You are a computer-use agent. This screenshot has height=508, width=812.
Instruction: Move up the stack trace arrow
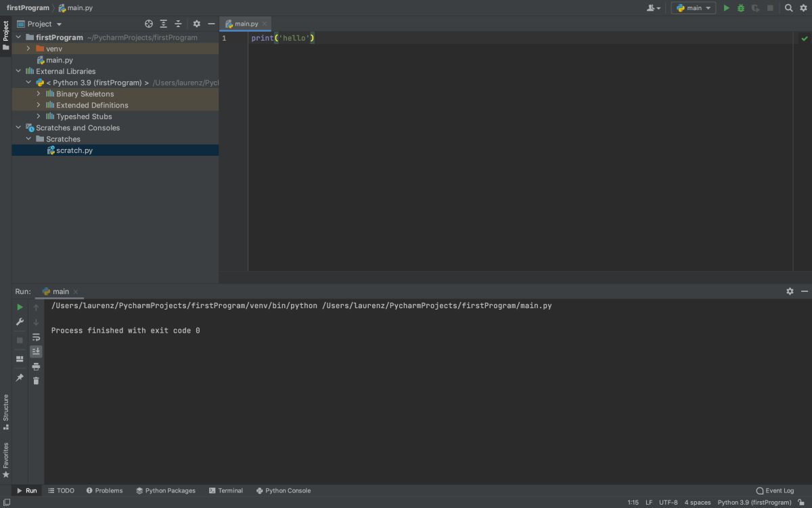(x=37, y=308)
